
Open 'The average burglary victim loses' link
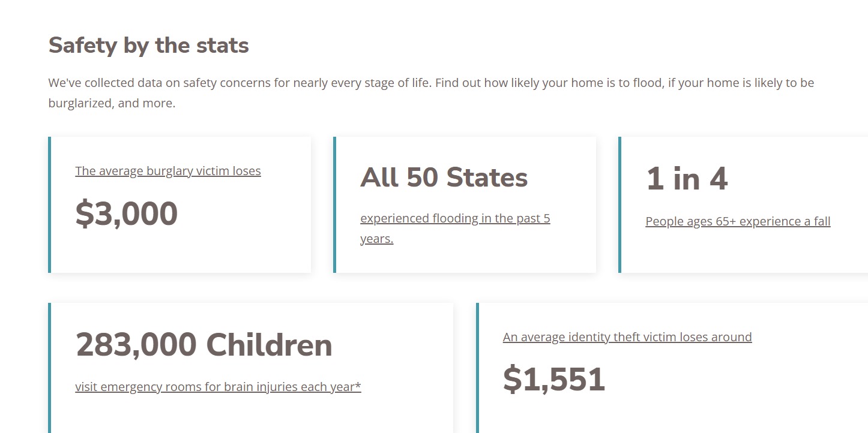pos(168,171)
